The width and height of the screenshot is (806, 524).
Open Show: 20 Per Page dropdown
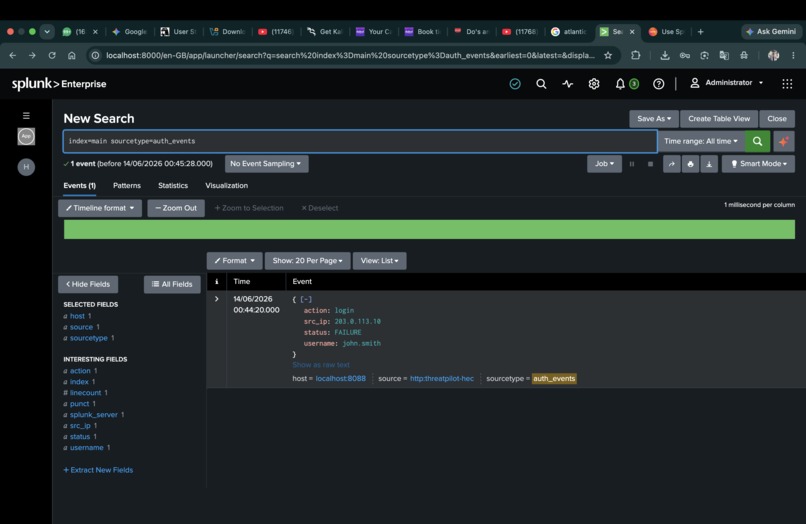click(307, 261)
